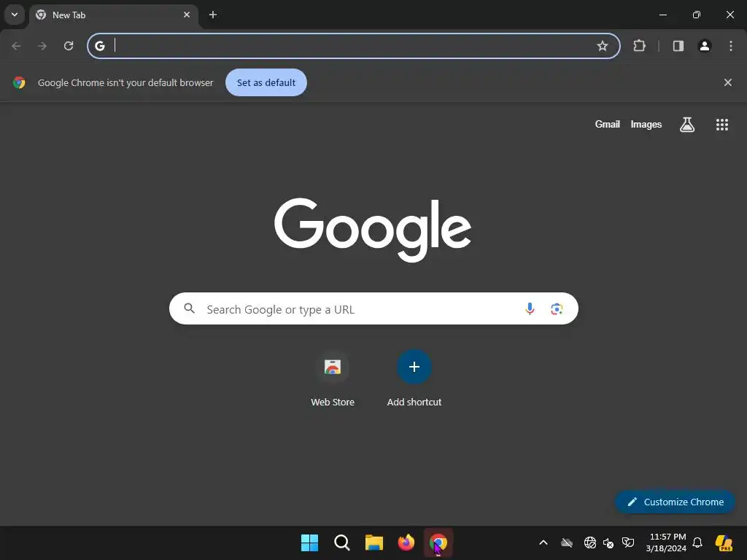747x560 pixels.
Task: Click magnifier icon in search box
Action: point(189,308)
